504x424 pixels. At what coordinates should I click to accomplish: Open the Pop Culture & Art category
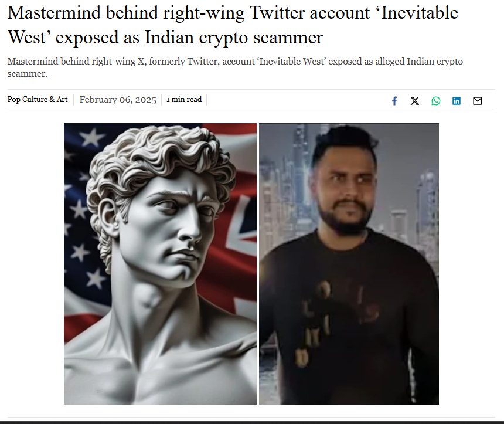point(38,100)
